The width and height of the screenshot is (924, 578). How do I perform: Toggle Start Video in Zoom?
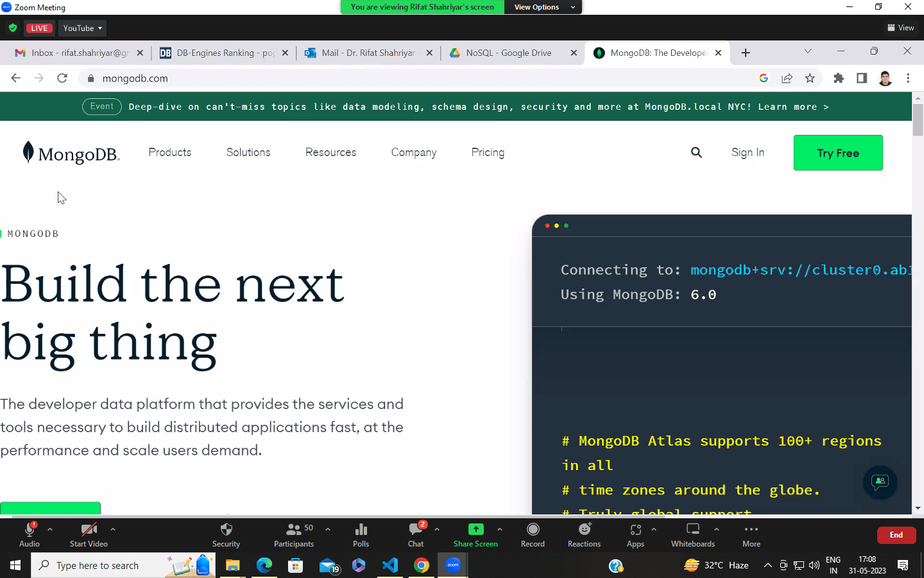pos(89,534)
